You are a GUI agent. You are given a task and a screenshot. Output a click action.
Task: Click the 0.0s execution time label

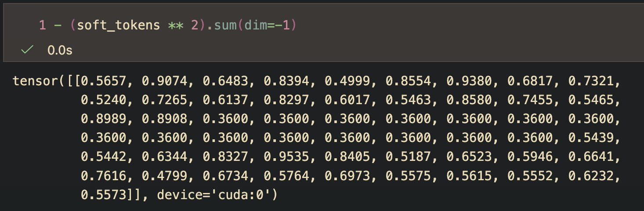click(60, 51)
